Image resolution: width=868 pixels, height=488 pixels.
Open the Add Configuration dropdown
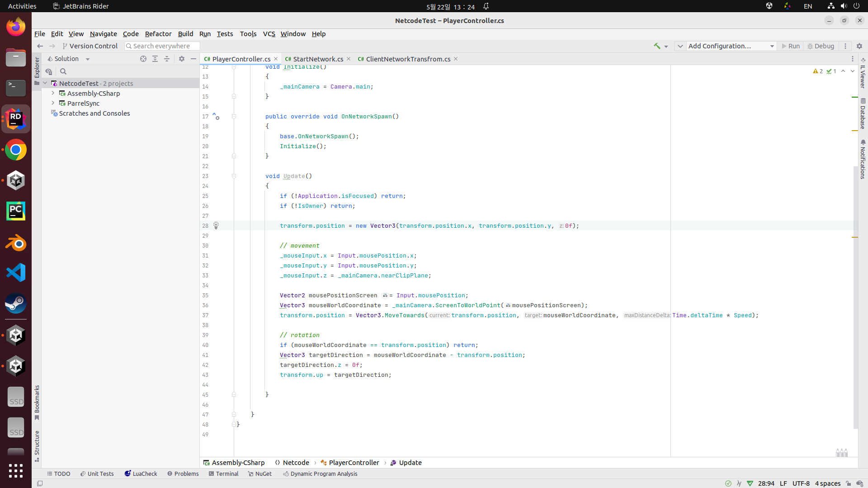(x=731, y=46)
